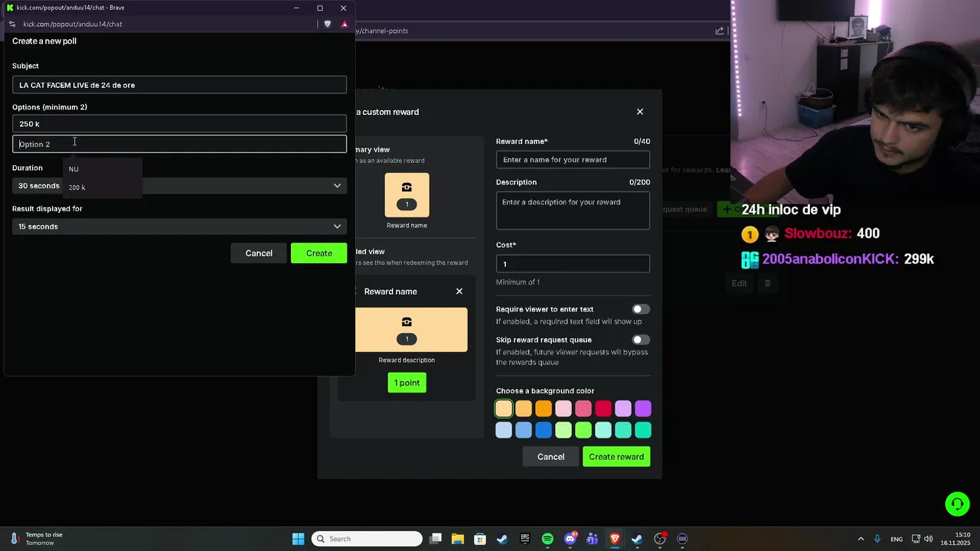Pick the bright green background color swatch

[583, 430]
